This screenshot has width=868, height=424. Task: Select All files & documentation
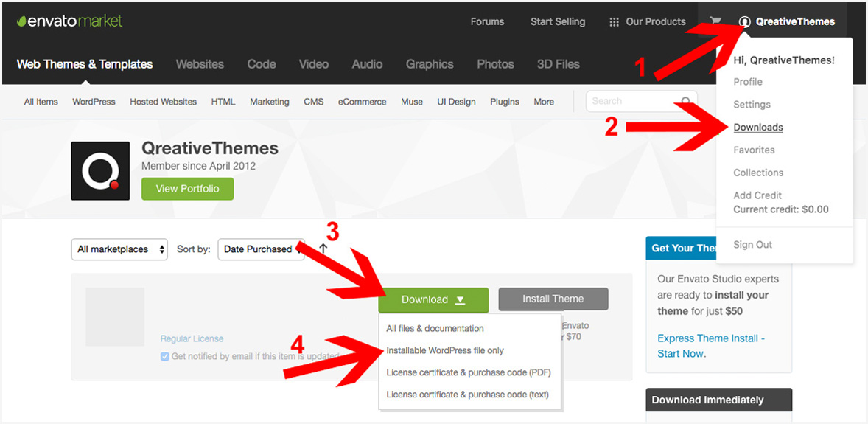click(x=435, y=328)
